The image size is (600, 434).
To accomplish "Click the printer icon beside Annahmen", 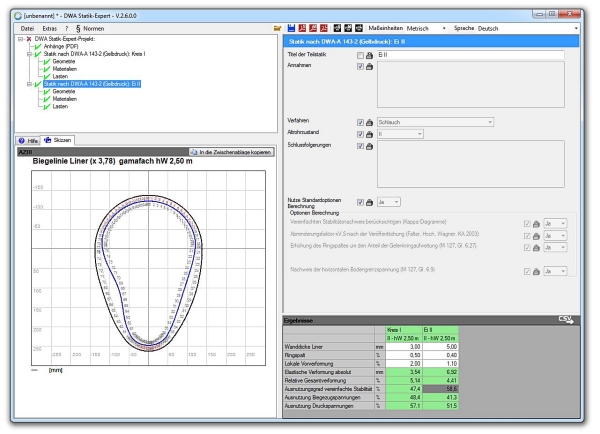I will tap(370, 65).
